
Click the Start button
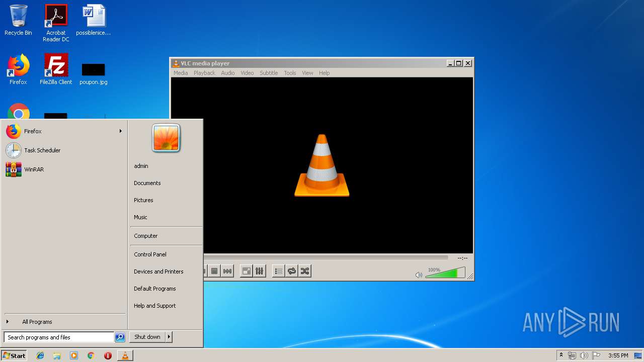coord(14,355)
